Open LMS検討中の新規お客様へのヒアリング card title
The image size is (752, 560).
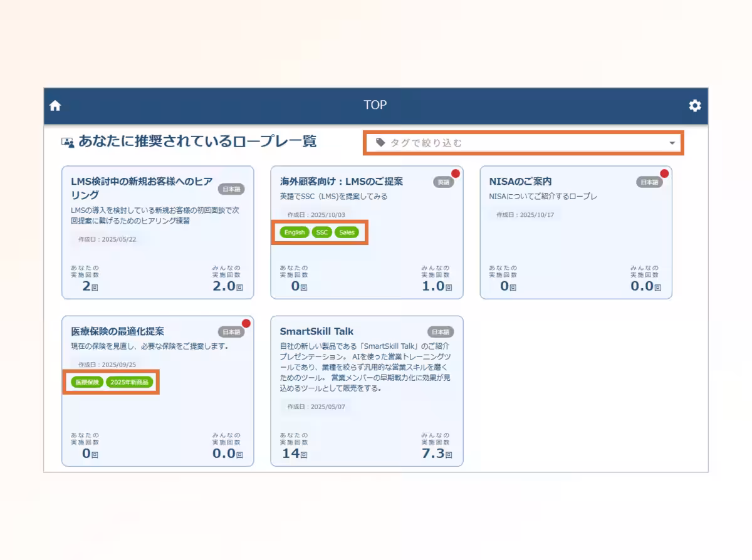[142, 187]
